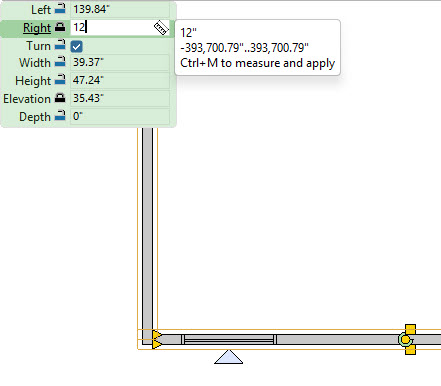441x386 pixels.
Task: Click the green circular rotate handle on wall
Action: 405,340
